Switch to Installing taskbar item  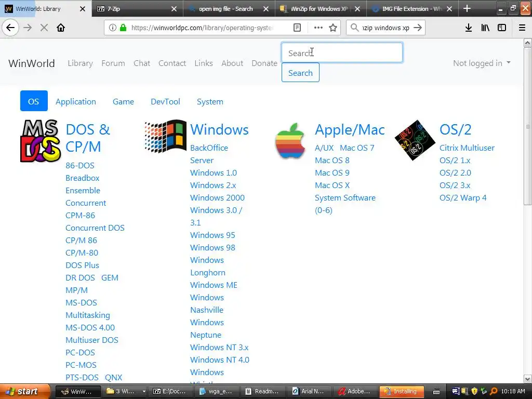pyautogui.click(x=402, y=391)
